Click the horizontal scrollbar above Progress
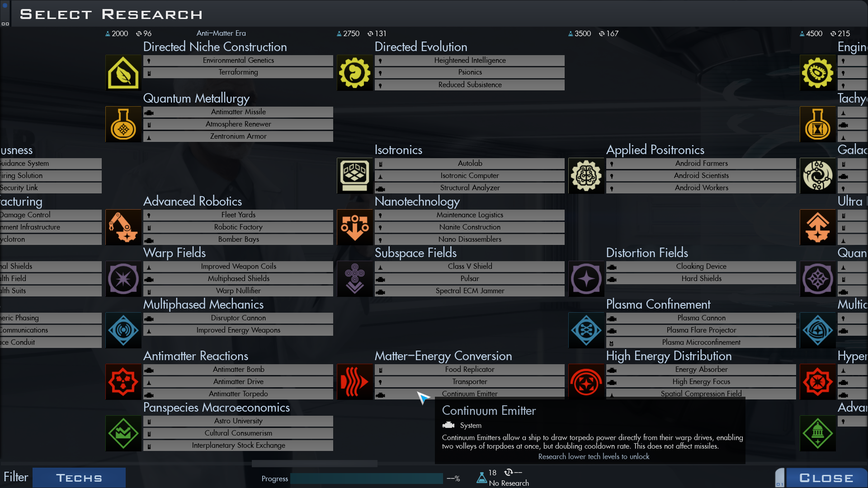Image resolution: width=868 pixels, height=488 pixels. point(315,464)
